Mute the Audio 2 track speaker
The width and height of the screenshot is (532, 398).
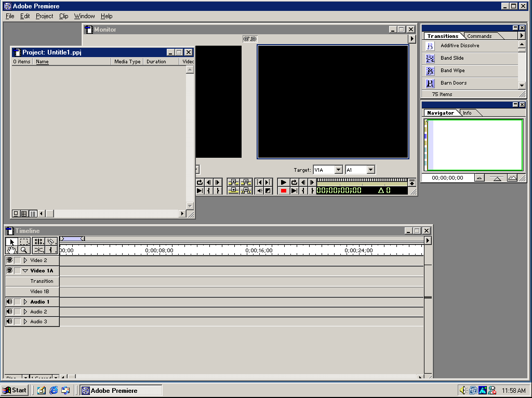tap(9, 311)
